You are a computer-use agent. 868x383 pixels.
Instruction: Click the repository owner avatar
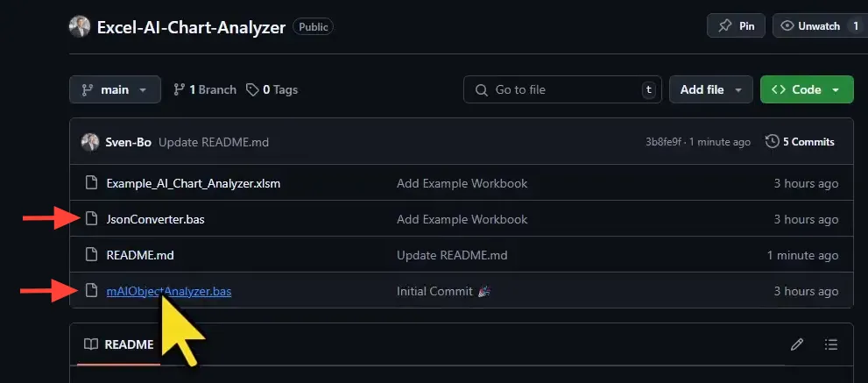[80, 26]
